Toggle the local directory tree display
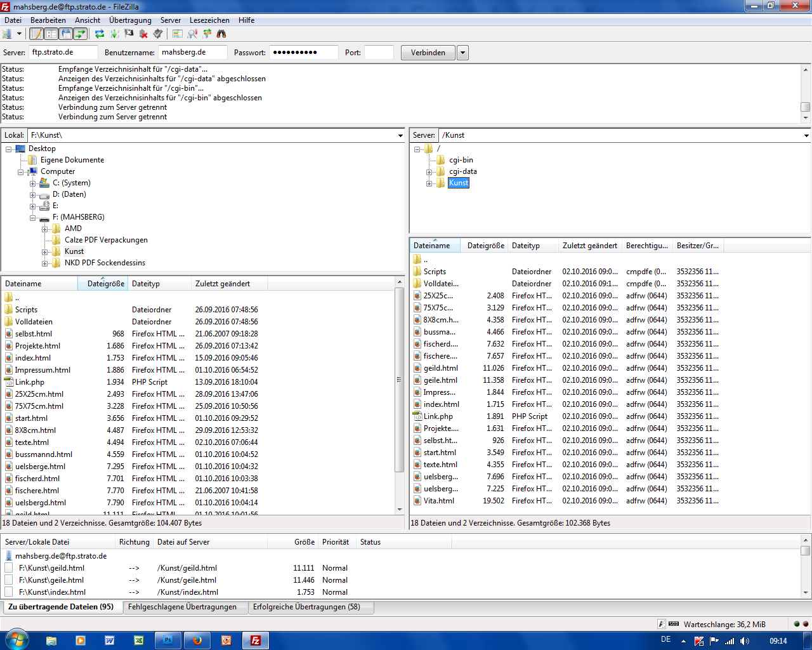 pos(51,34)
